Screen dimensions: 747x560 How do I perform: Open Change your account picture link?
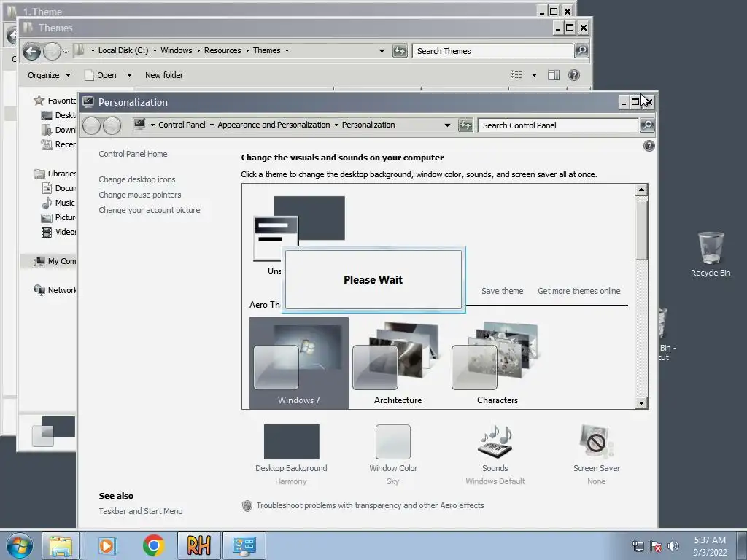click(149, 210)
